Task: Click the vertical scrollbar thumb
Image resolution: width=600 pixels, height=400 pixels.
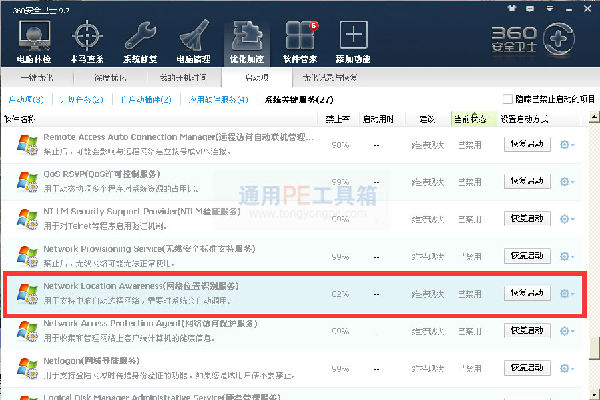Action: (x=594, y=349)
